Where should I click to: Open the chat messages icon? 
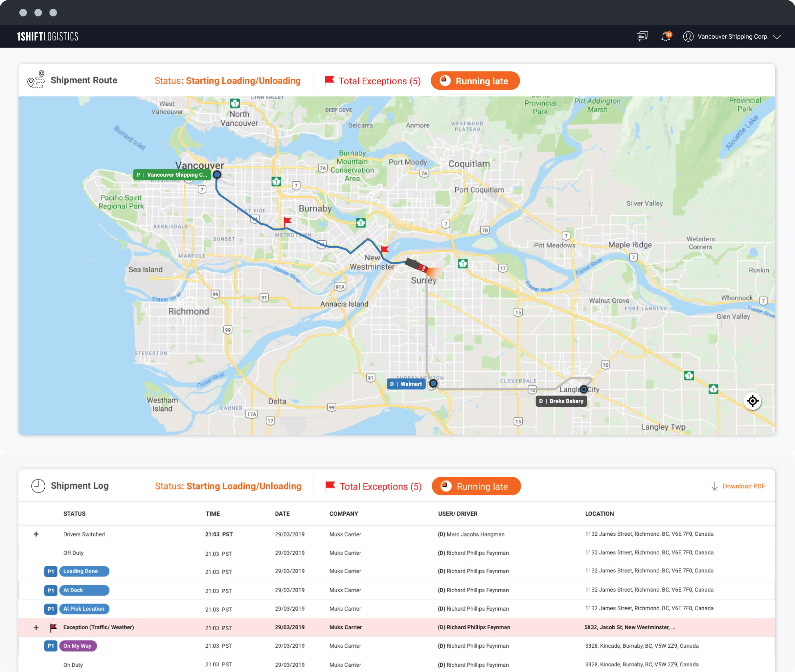coord(642,36)
